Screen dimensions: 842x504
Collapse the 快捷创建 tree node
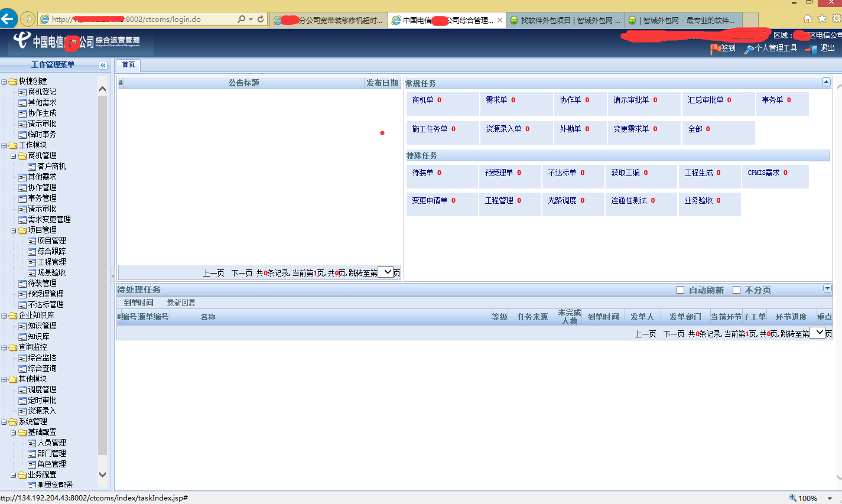4,82
